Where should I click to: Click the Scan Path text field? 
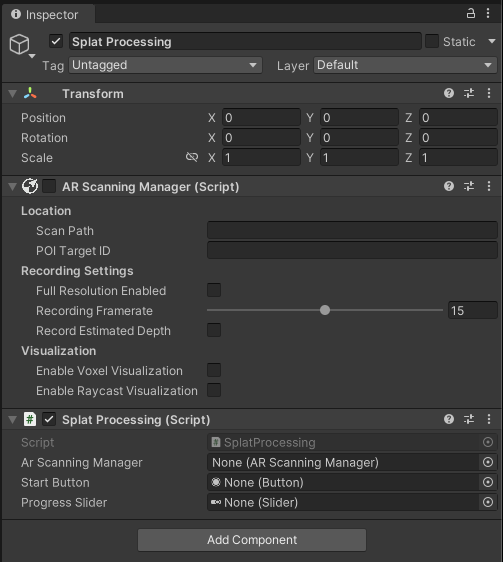352,230
